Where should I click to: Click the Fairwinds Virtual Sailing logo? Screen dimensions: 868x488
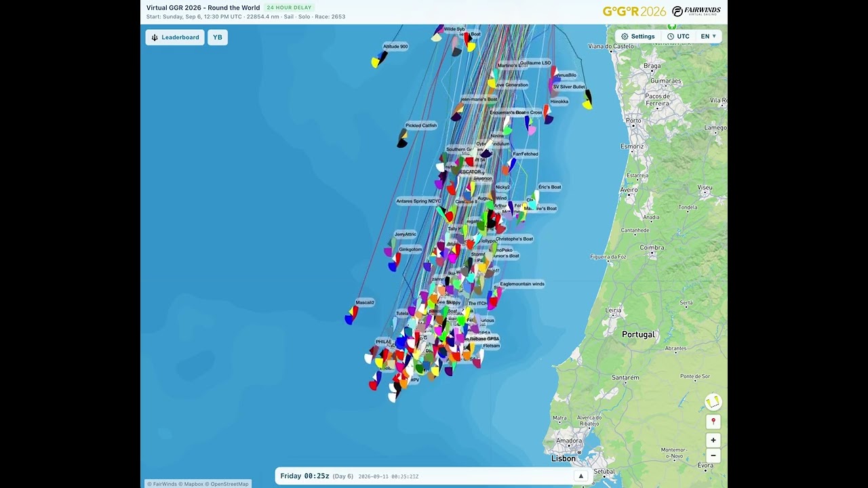696,12
